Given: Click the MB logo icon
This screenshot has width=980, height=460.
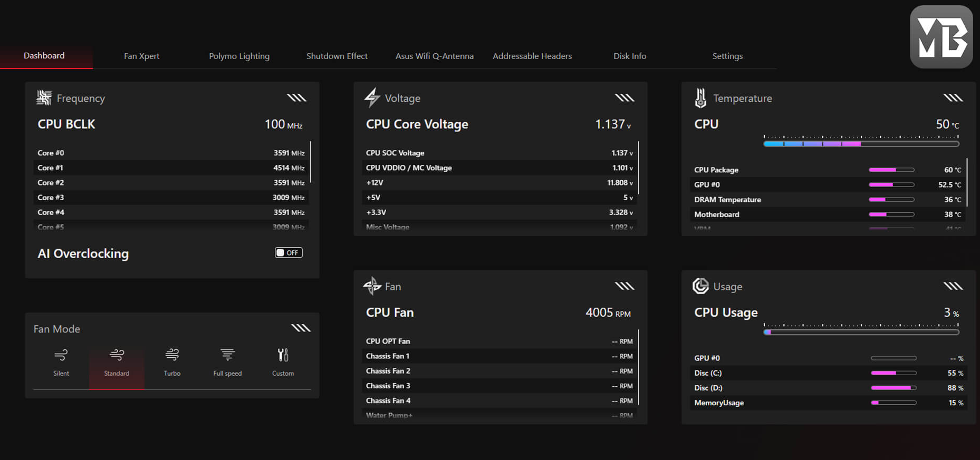Looking at the screenshot, I should pos(941,37).
